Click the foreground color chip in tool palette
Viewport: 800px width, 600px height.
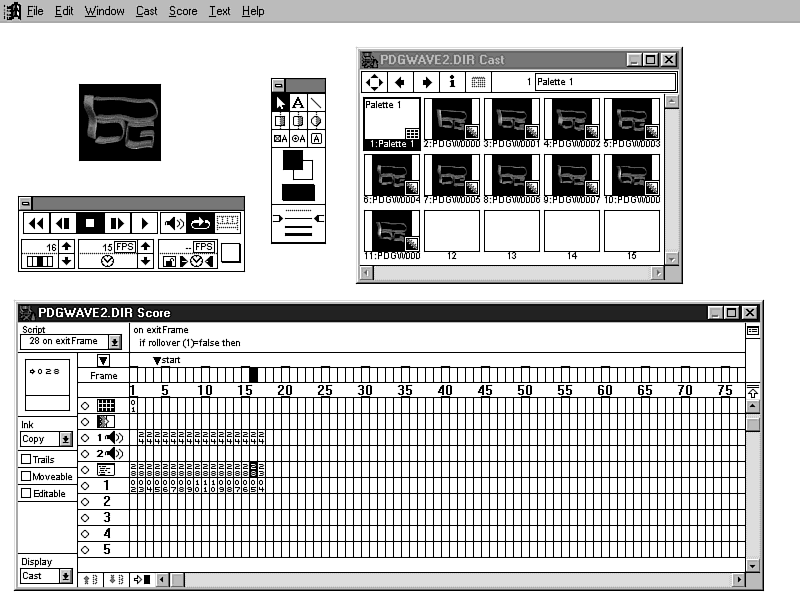pos(293,160)
